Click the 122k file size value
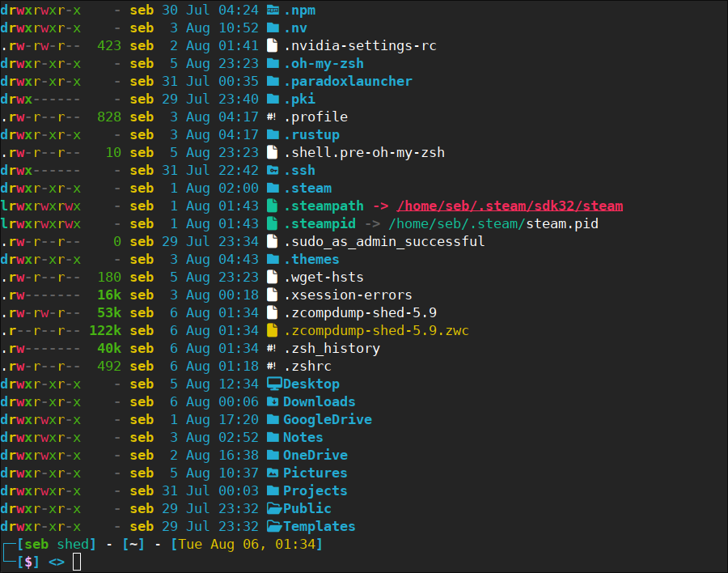Viewport: 728px width, 573px height. [x=104, y=330]
